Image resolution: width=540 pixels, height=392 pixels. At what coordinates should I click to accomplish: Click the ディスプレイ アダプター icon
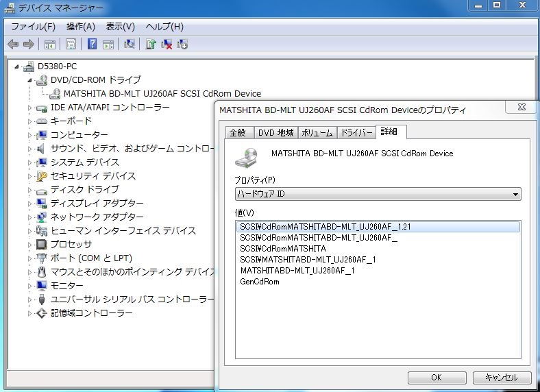click(x=42, y=204)
